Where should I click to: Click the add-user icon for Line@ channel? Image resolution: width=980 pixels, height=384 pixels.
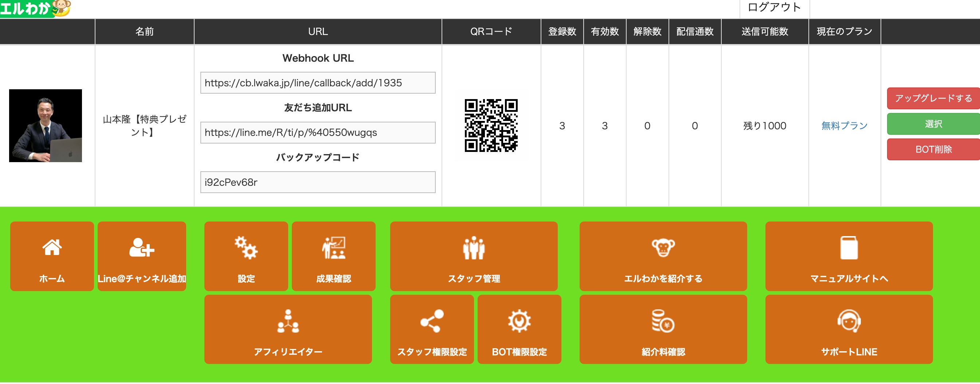point(141,247)
